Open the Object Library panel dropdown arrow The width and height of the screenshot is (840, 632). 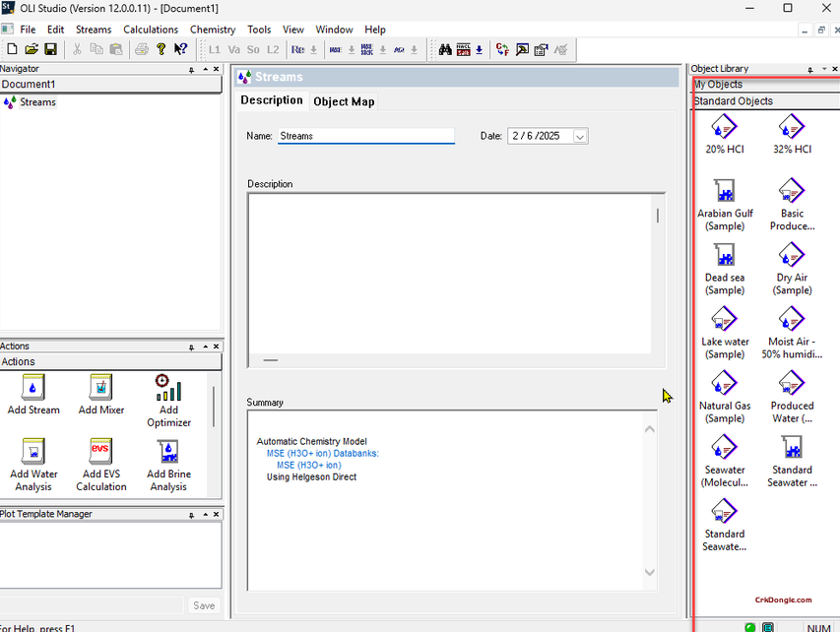pos(824,69)
